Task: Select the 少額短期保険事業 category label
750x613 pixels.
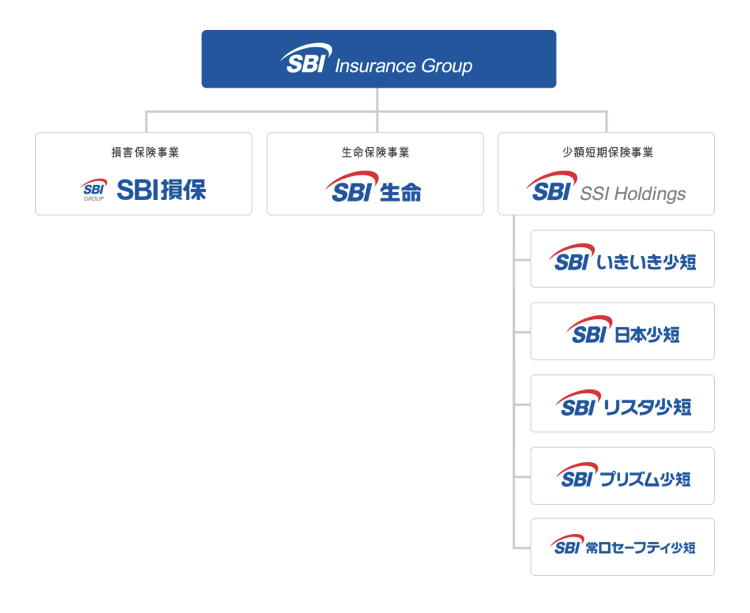Action: coord(606,153)
